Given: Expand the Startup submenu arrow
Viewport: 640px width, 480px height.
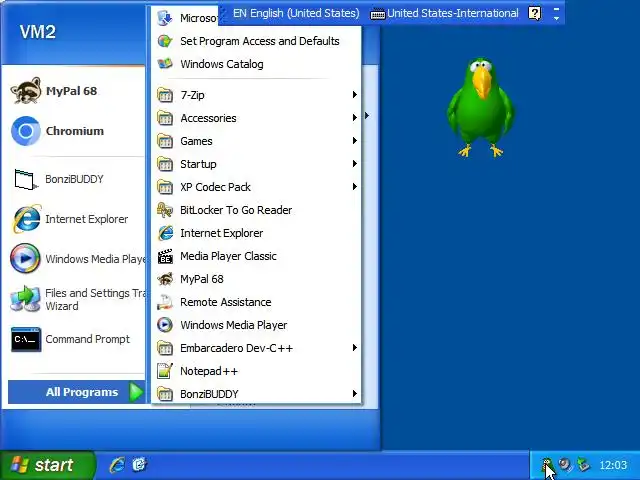Looking at the screenshot, I should coord(355,164).
